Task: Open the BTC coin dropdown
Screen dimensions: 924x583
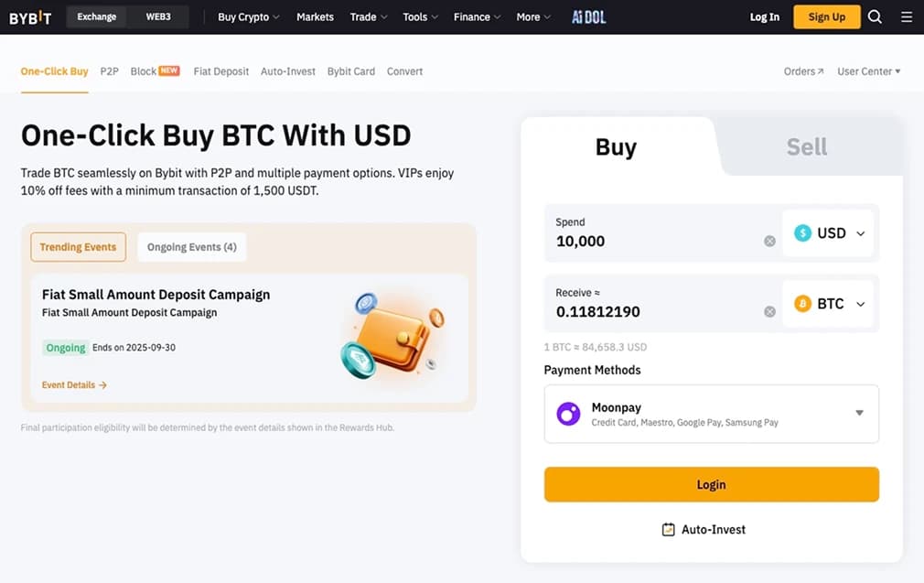Action: point(828,303)
